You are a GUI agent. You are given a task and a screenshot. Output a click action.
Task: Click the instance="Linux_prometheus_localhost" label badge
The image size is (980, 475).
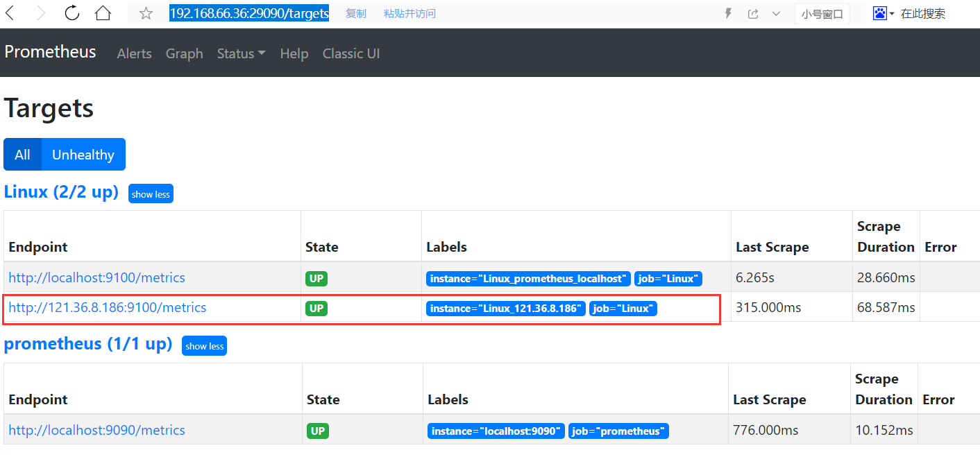click(x=529, y=279)
